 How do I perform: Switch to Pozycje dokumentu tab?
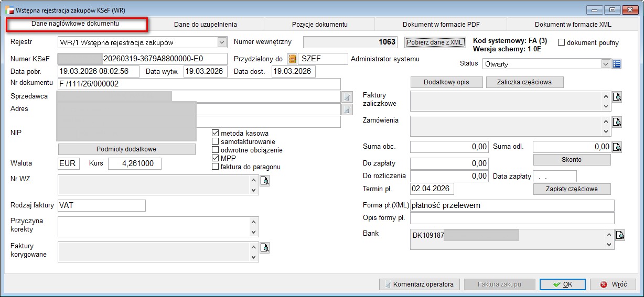319,24
